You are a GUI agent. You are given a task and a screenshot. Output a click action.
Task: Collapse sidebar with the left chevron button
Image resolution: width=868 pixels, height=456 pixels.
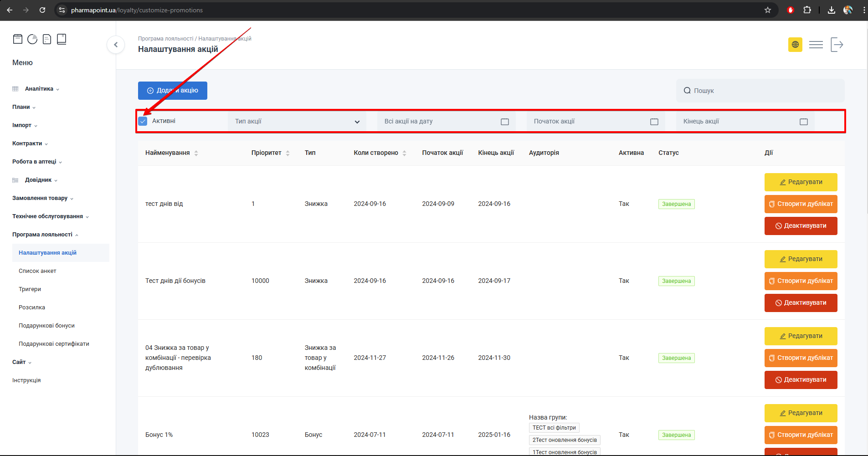click(x=116, y=45)
